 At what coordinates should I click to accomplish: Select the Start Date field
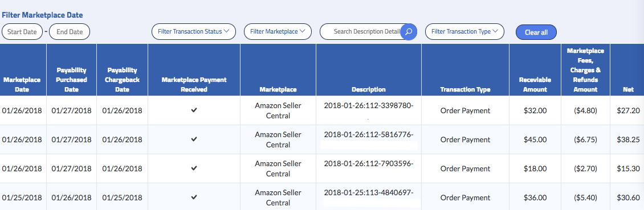tap(22, 31)
